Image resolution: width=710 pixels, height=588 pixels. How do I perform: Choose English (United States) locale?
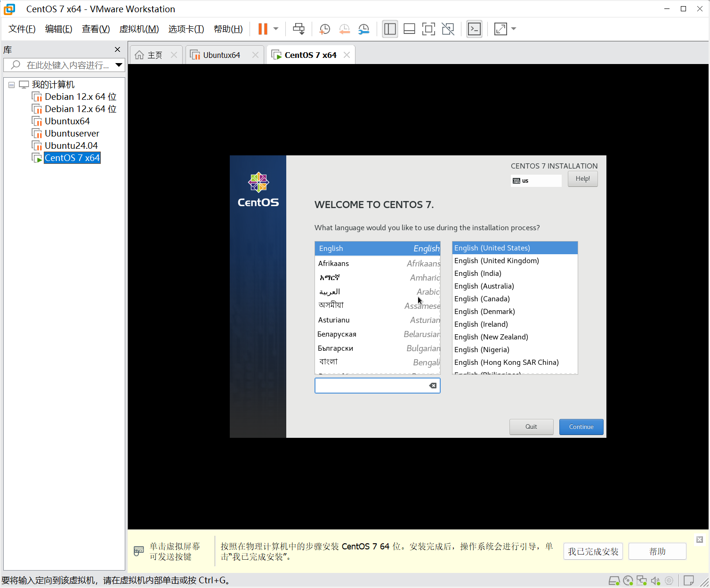515,248
